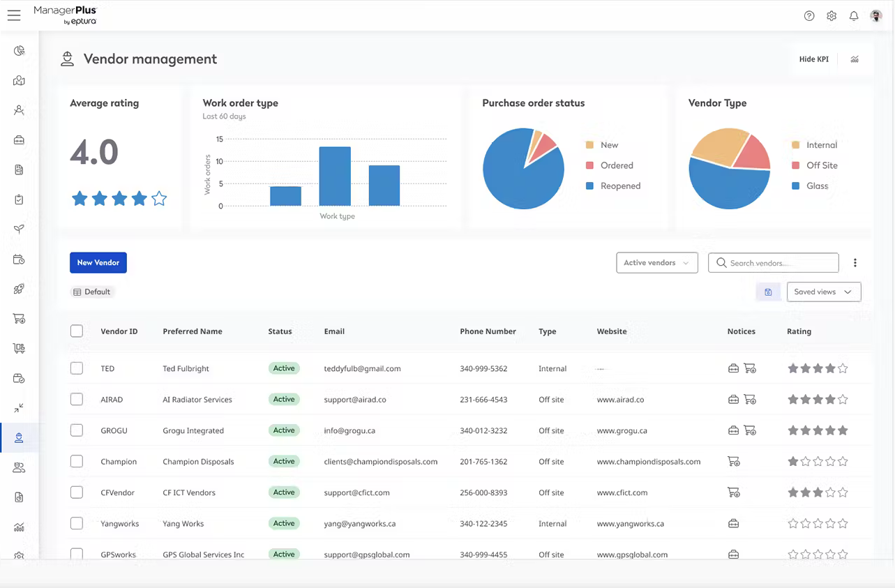This screenshot has width=895, height=588.
Task: Click the purchase order icon in Champion Disposals row
Action: [x=734, y=461]
